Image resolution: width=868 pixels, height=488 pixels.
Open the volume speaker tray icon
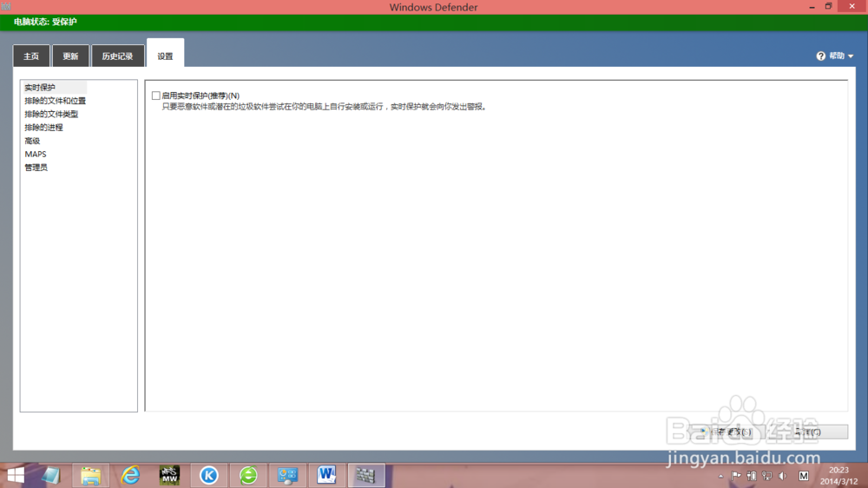pyautogui.click(x=782, y=476)
